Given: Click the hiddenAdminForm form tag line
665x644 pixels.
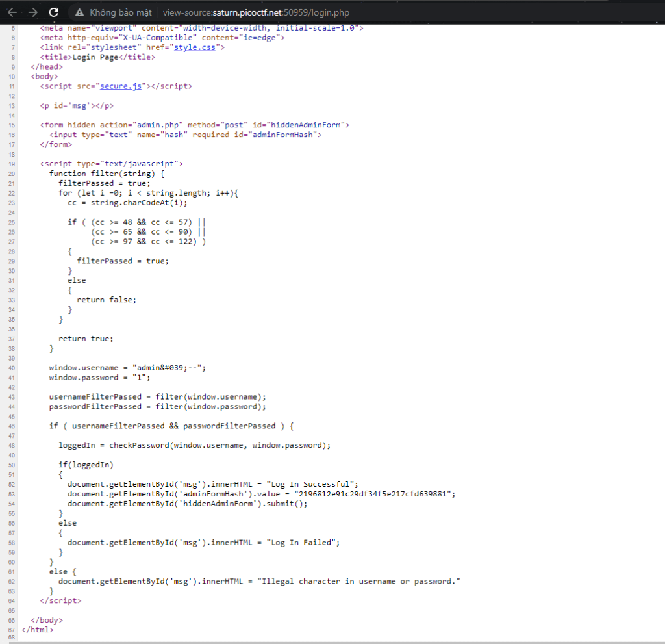Looking at the screenshot, I should pyautogui.click(x=195, y=125).
